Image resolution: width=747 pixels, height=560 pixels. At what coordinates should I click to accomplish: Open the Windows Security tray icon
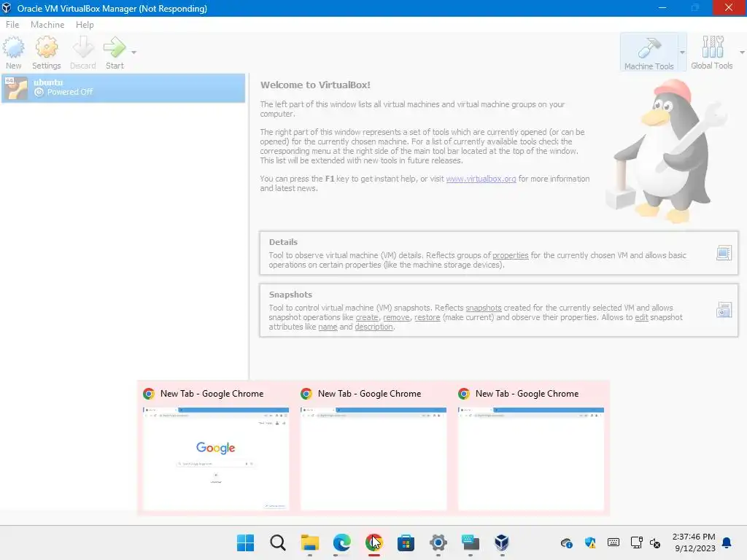tap(589, 542)
